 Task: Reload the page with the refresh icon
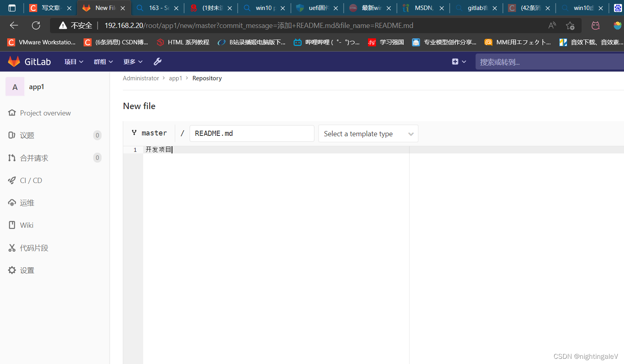(36, 25)
